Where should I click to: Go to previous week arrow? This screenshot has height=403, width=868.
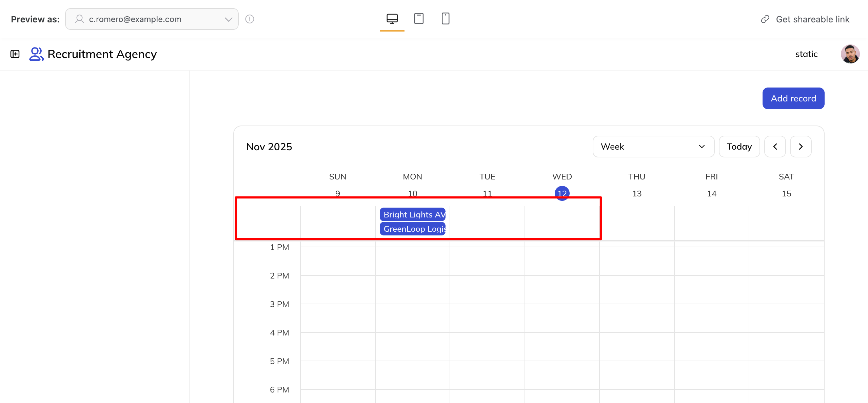point(775,147)
